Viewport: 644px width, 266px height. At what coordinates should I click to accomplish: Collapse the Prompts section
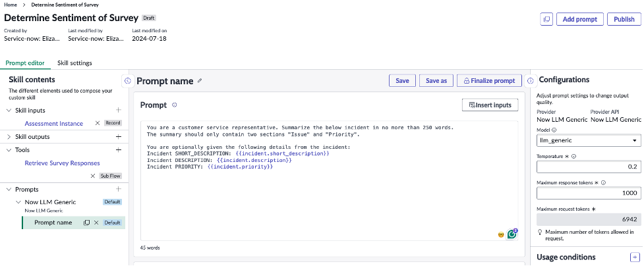tap(9, 189)
